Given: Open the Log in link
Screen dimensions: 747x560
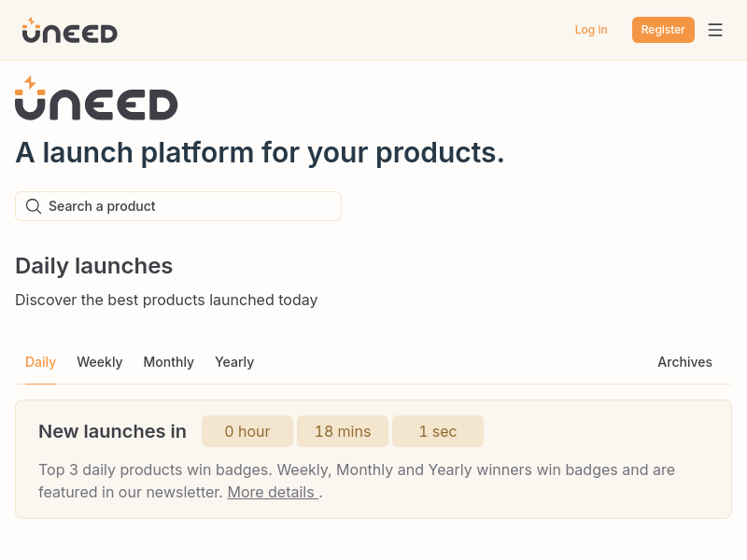Looking at the screenshot, I should tap(591, 30).
